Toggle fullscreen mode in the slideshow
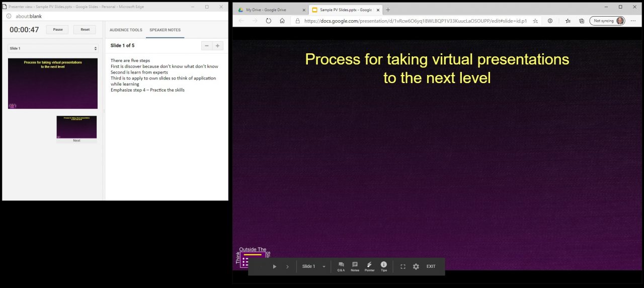644x288 pixels. [x=403, y=266]
